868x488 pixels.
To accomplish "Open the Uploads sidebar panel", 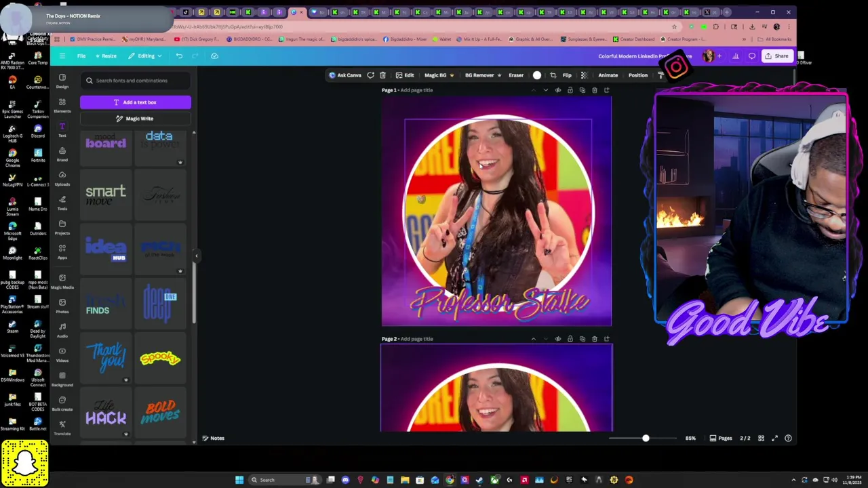I will coord(62,178).
